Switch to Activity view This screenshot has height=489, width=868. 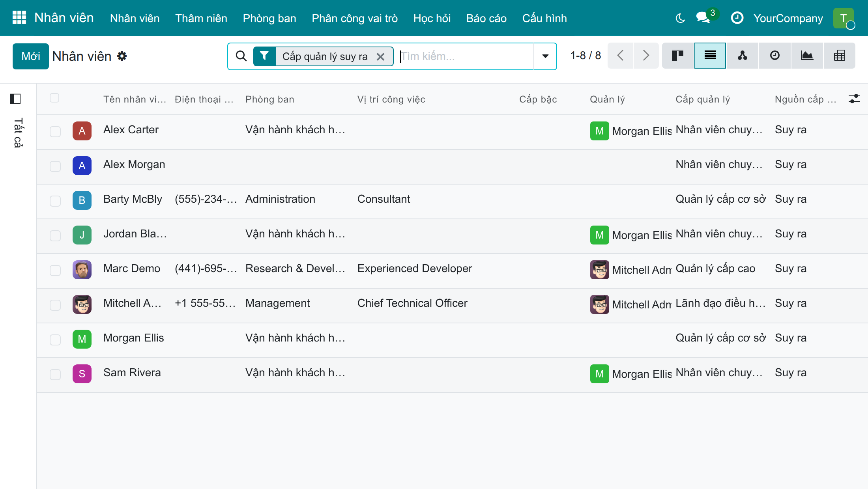point(775,56)
